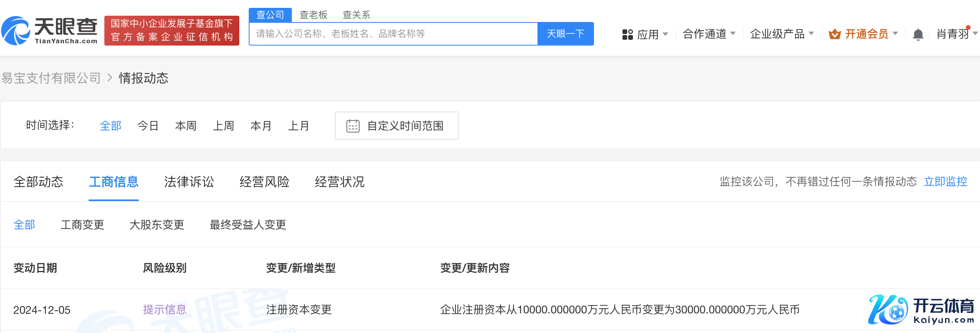
Task: Click the Kaiyun sports advertisement logo
Action: 921,310
